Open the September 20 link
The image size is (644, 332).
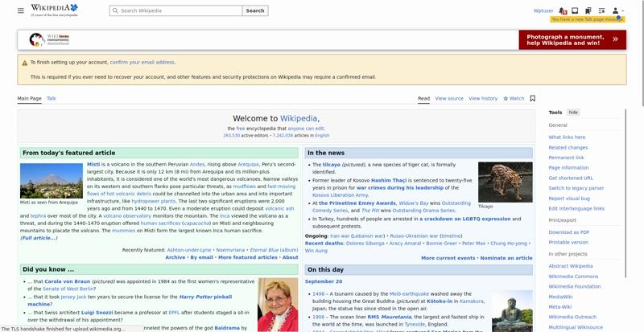point(324,281)
